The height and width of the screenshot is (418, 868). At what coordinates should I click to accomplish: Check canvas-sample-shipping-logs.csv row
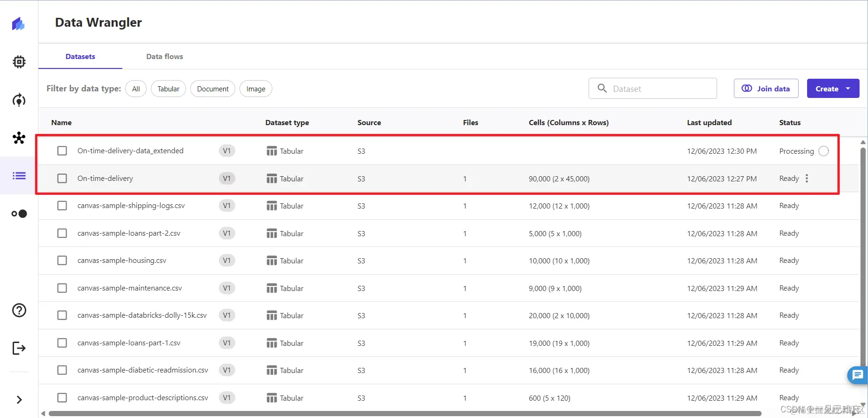[x=62, y=205]
